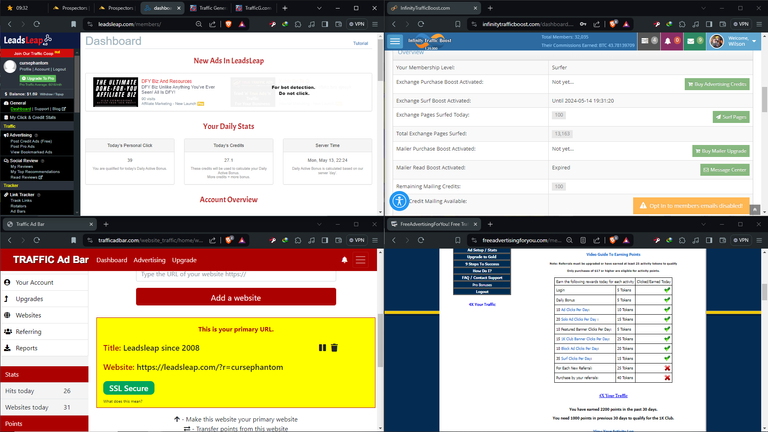768x432 pixels.
Task: Click the Ultimate Done-For-You Affiliate Biz thumbnail
Action: tap(116, 92)
